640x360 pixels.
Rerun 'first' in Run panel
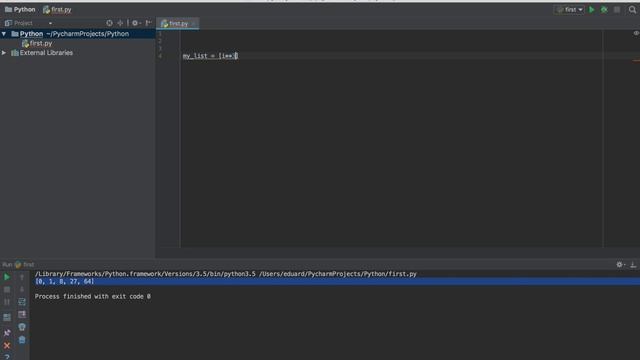point(7,277)
